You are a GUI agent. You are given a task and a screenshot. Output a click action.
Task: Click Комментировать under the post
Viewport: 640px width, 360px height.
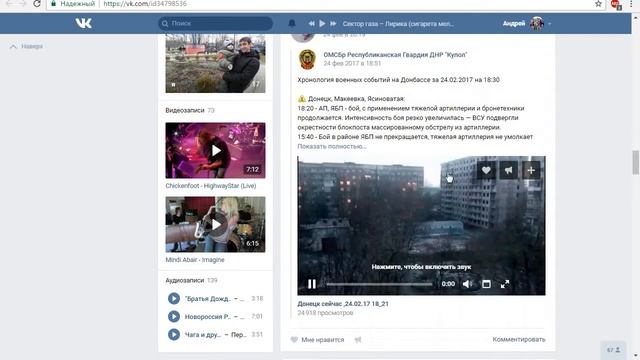pyautogui.click(x=519, y=339)
